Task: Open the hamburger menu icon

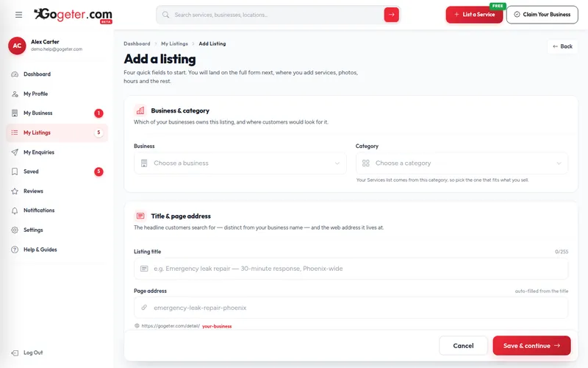Action: [19, 15]
